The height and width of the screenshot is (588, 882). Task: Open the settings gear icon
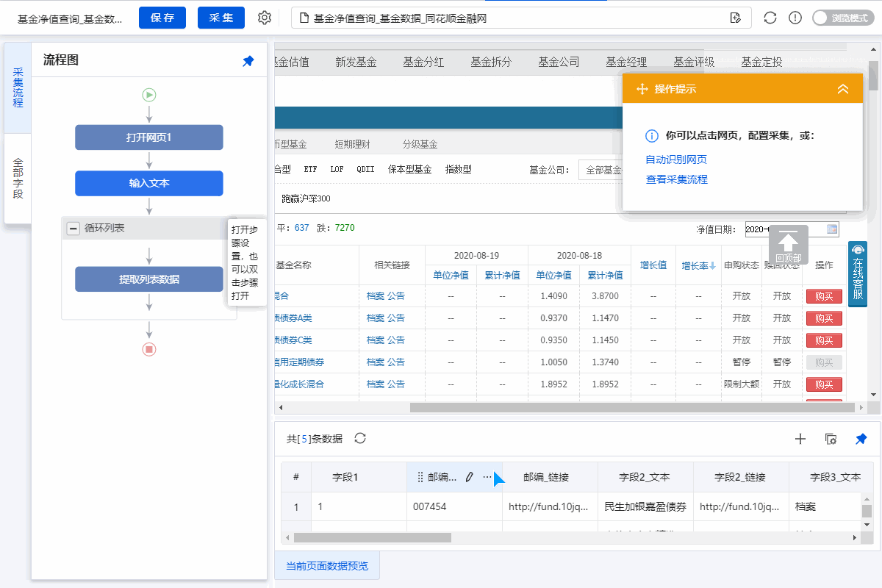coord(265,18)
